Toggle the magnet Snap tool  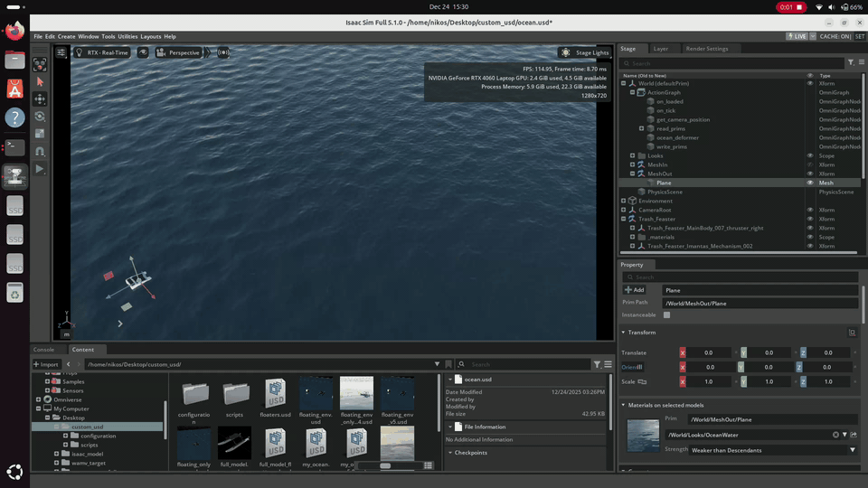point(40,151)
